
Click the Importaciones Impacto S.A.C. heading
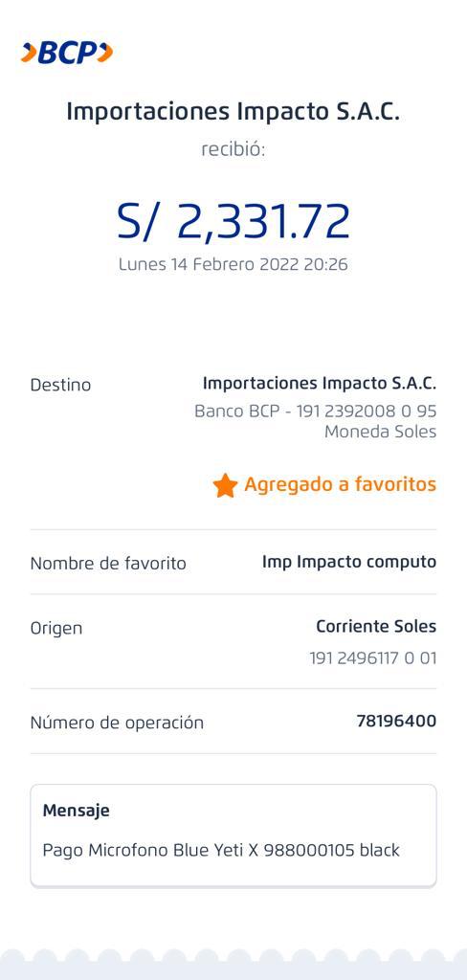click(233, 112)
